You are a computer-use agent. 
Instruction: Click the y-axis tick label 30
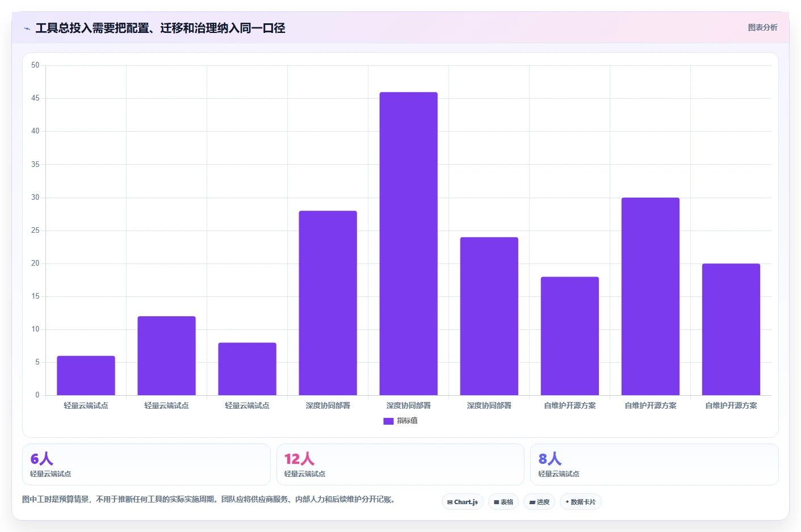pos(35,198)
